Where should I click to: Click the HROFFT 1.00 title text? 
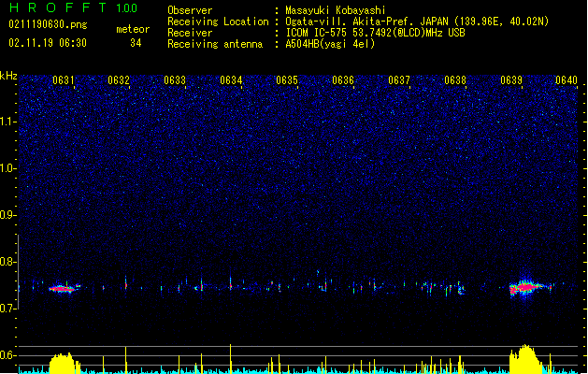click(73, 7)
